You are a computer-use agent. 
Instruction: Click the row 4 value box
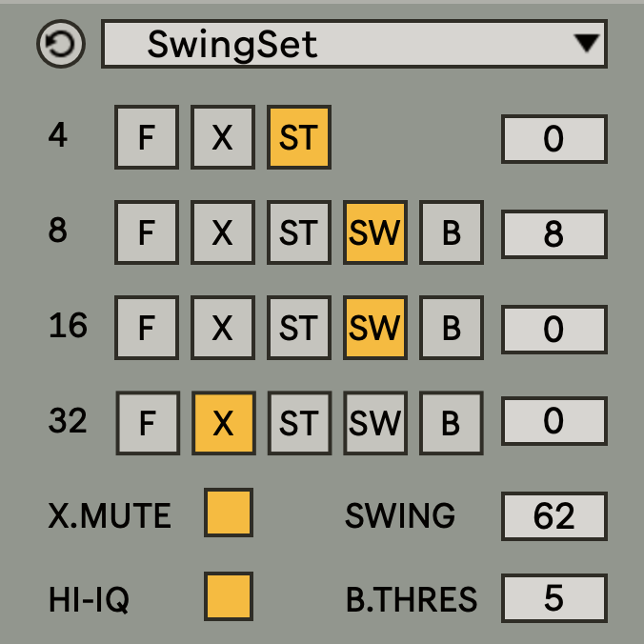click(x=553, y=139)
